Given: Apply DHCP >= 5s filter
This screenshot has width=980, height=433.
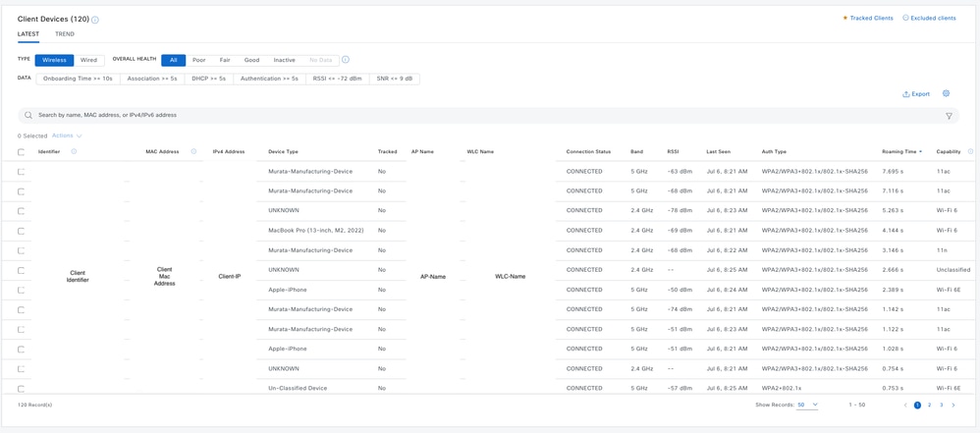Looking at the screenshot, I should point(209,79).
